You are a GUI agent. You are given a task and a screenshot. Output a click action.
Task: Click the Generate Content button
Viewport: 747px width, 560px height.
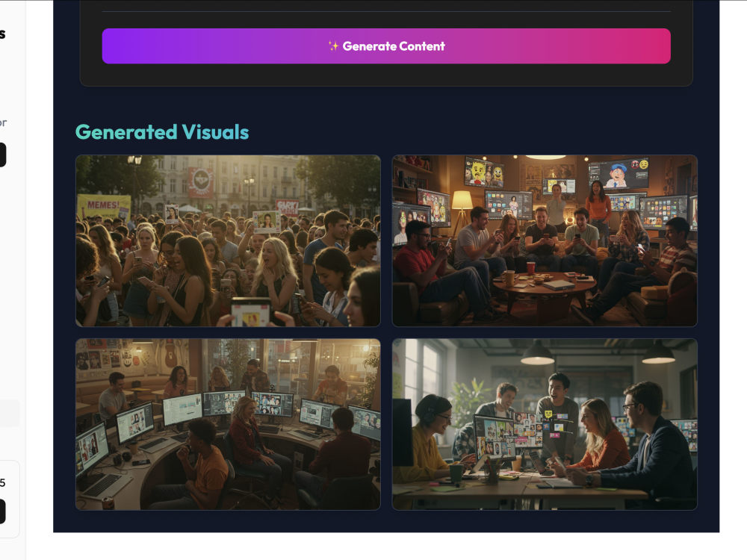click(x=386, y=46)
